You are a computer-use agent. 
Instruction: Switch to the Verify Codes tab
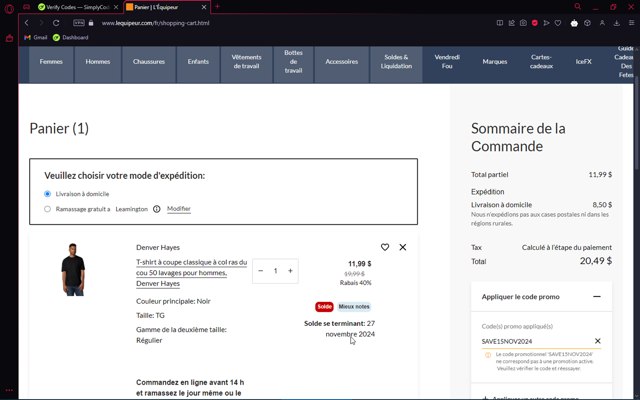[78, 7]
